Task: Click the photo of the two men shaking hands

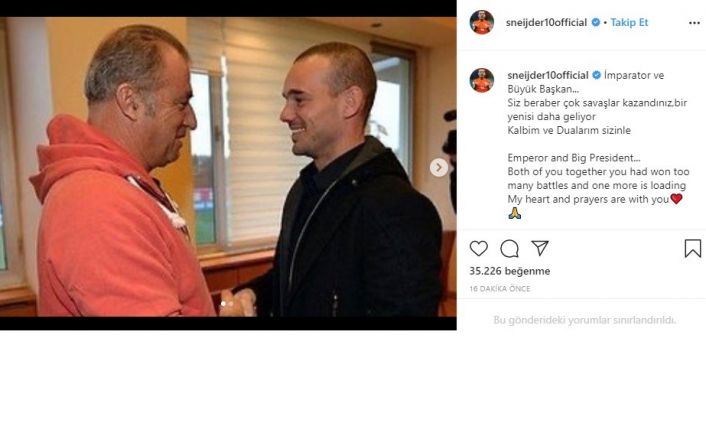Action: pyautogui.click(x=228, y=167)
